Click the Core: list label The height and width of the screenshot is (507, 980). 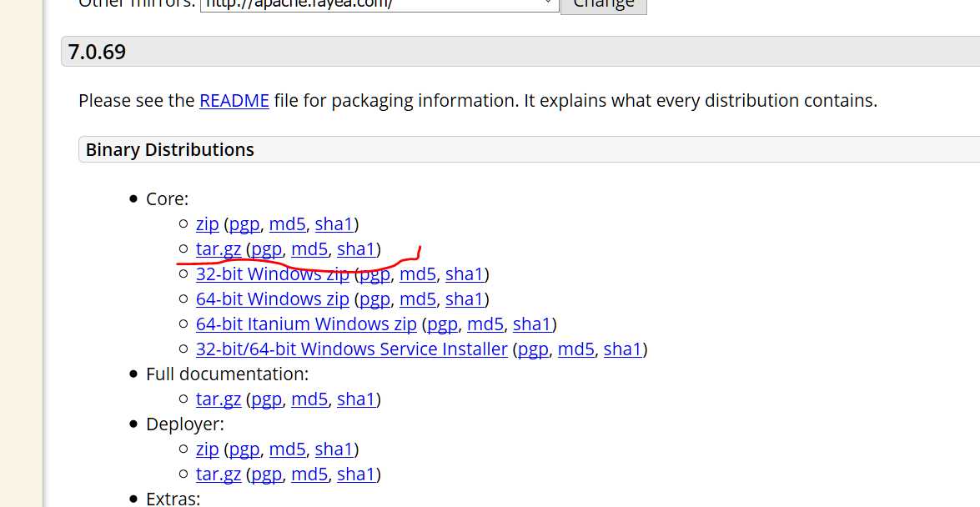click(167, 198)
